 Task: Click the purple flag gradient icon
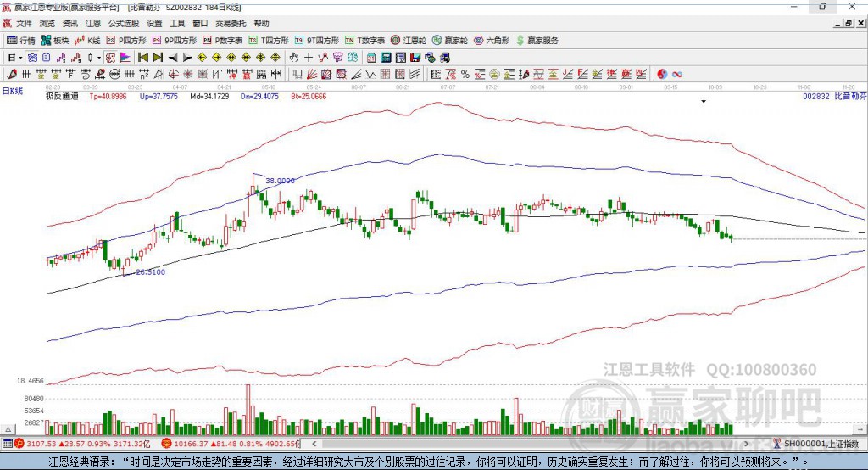pos(125,58)
